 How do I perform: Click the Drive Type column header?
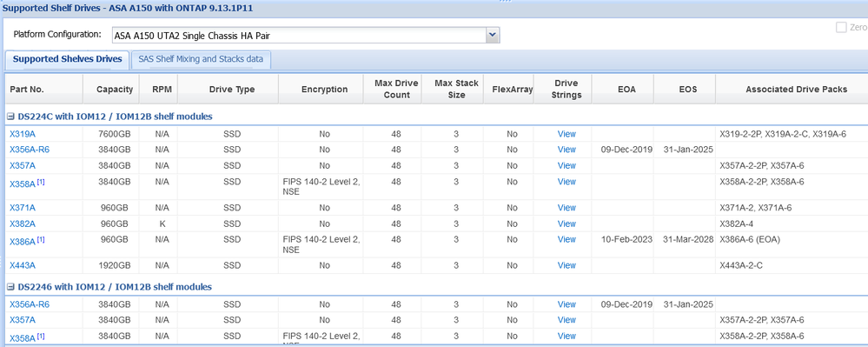click(x=228, y=90)
